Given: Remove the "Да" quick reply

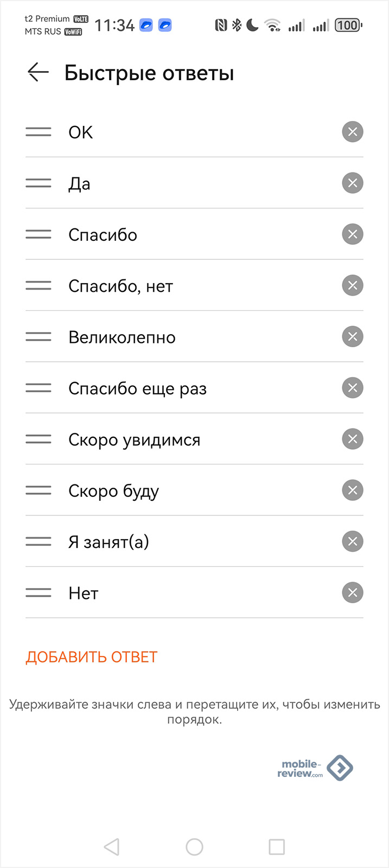Looking at the screenshot, I should (353, 183).
